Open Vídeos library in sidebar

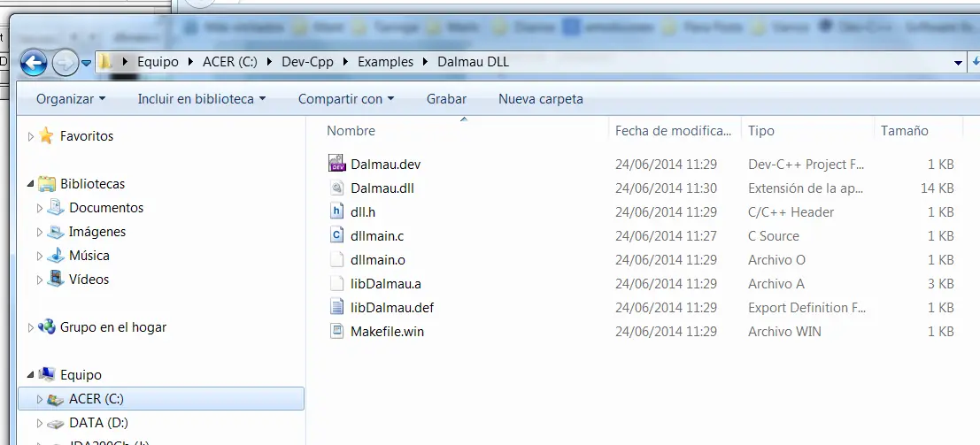click(89, 279)
